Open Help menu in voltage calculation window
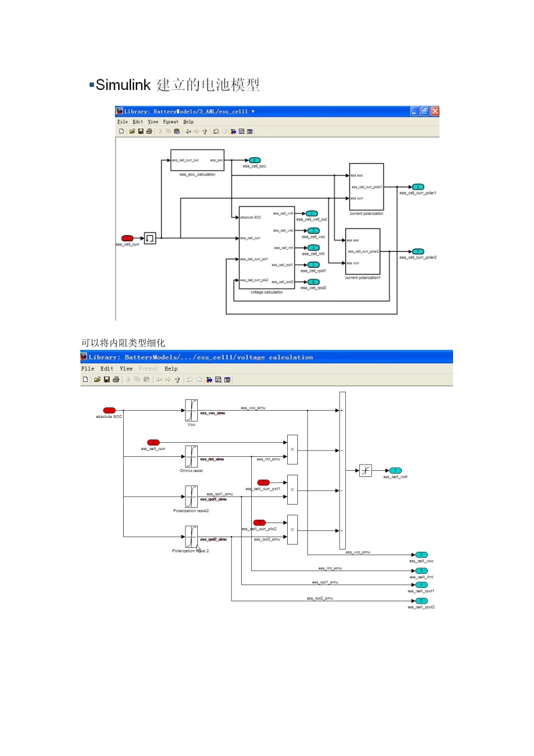The height and width of the screenshot is (756, 534). 171,369
